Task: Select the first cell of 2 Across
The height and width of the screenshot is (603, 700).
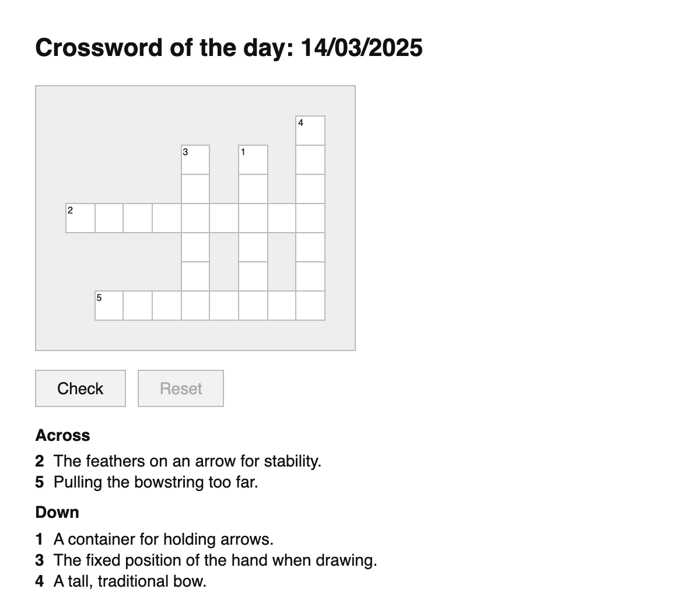Action: pyautogui.click(x=80, y=218)
